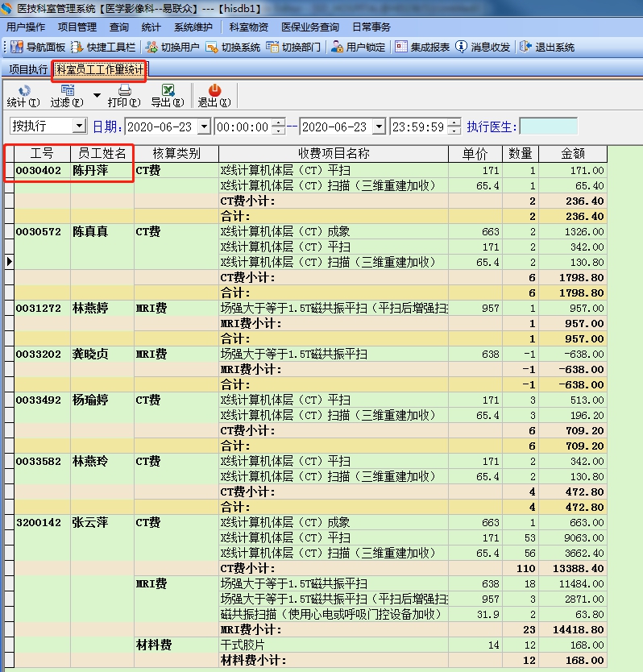Open the 医保业务查询 menu

(x=310, y=27)
